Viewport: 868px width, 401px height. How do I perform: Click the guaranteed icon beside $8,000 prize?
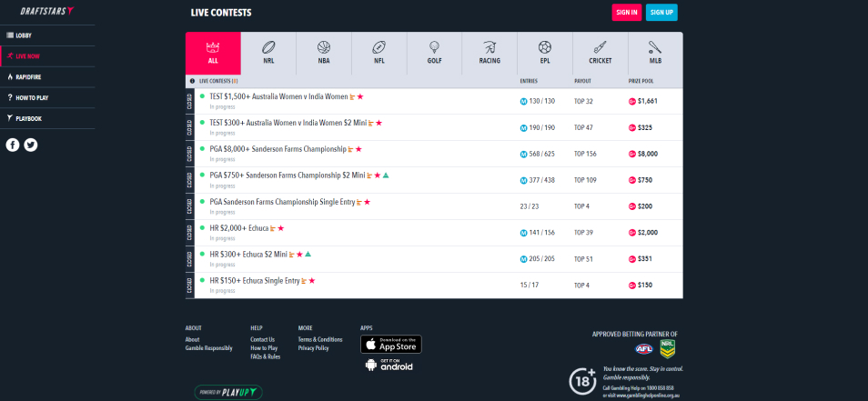pyautogui.click(x=632, y=154)
